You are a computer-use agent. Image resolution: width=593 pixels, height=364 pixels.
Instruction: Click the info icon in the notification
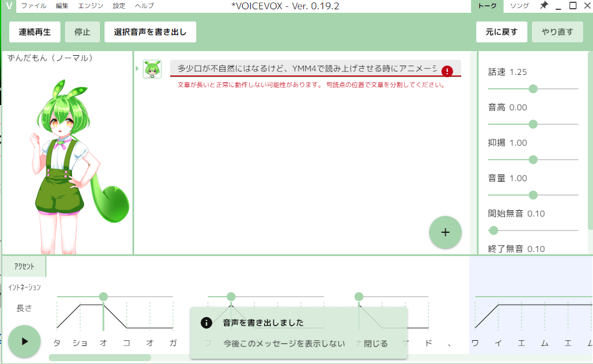click(x=206, y=322)
